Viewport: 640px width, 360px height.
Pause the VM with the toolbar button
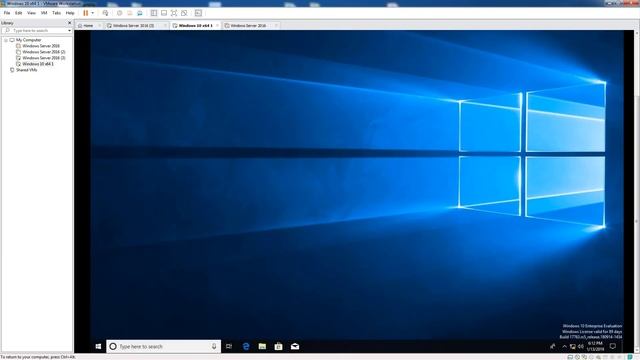(86, 13)
